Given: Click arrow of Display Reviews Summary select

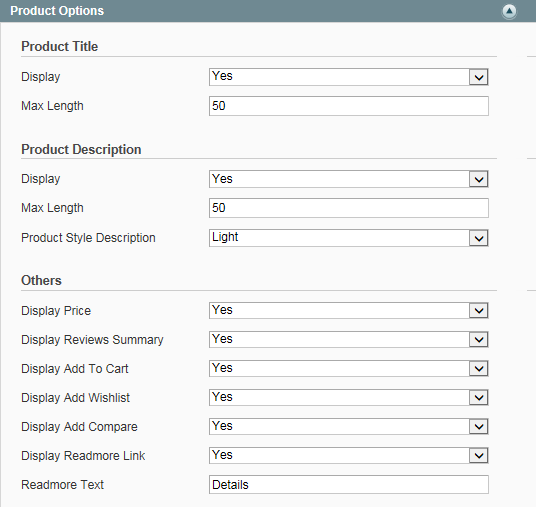Looking at the screenshot, I should click(x=479, y=339).
